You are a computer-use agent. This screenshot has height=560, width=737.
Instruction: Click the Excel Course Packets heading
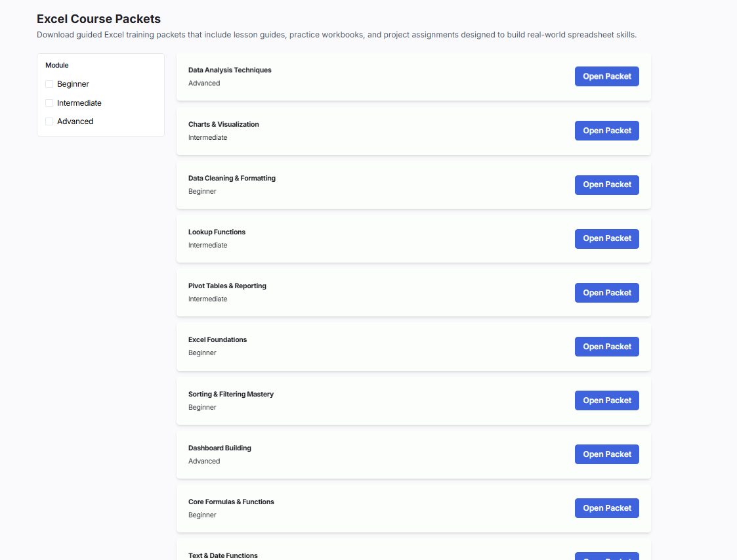point(98,19)
